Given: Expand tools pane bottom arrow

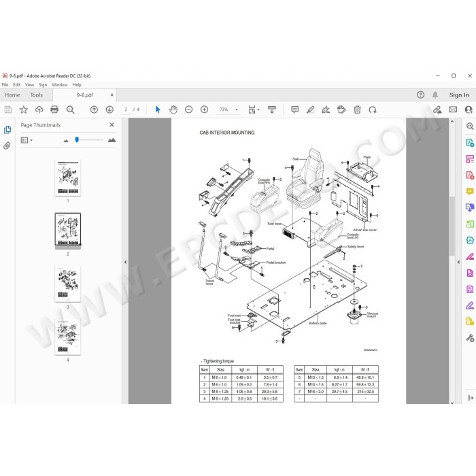Looking at the screenshot, I should [471, 398].
